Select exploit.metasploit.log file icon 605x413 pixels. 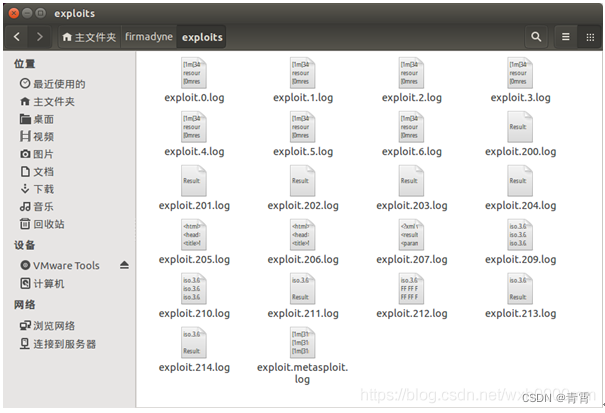click(x=303, y=343)
